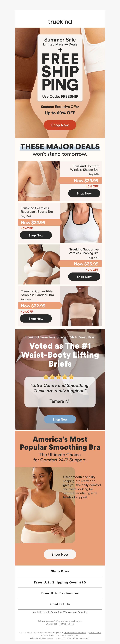
Task: Click the five gold stars rating
Action: 59,376
